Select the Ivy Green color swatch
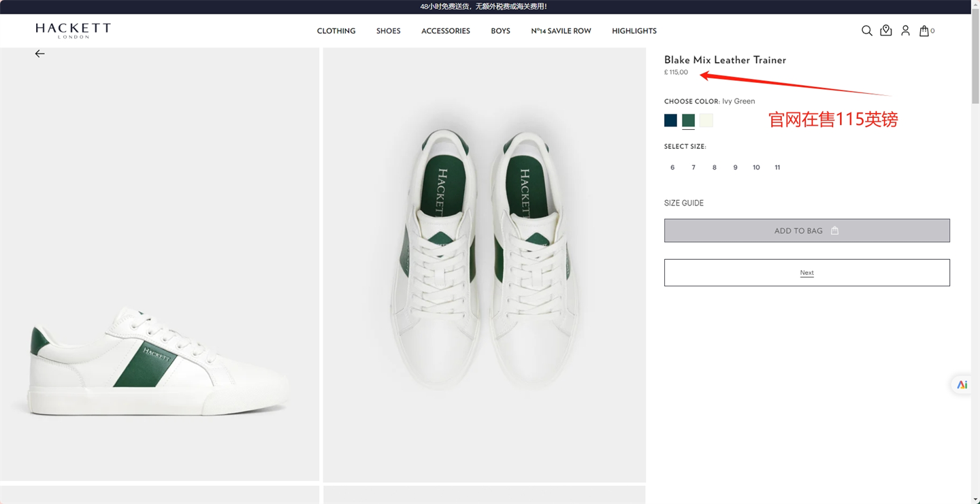Viewport: 980px width, 504px height. pos(688,120)
